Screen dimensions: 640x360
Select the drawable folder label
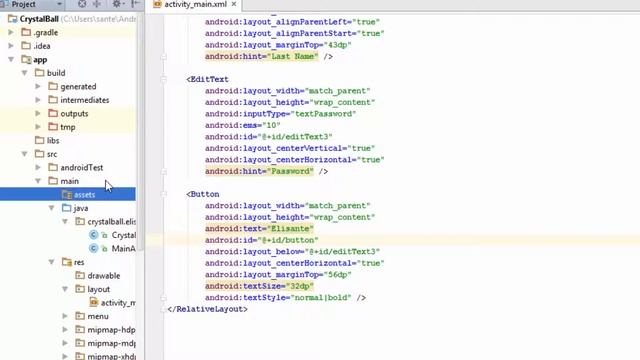[x=104, y=276]
